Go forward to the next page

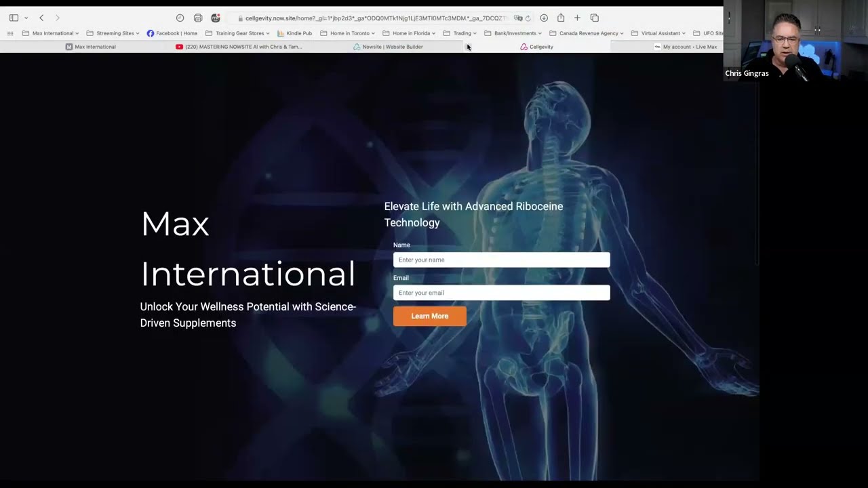point(58,18)
